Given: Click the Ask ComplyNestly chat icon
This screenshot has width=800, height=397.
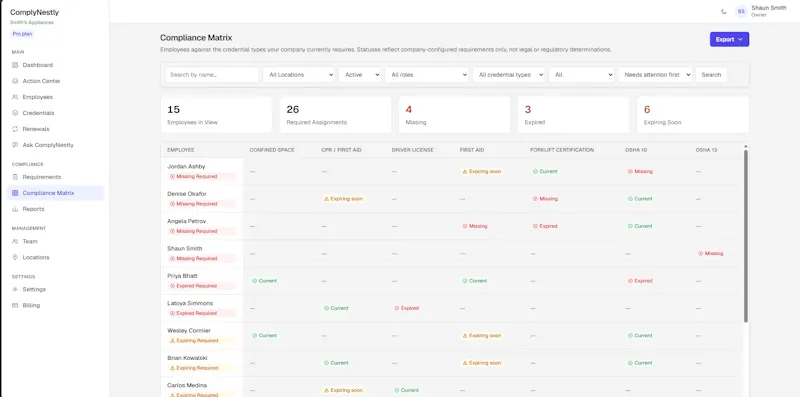Looking at the screenshot, I should point(15,145).
